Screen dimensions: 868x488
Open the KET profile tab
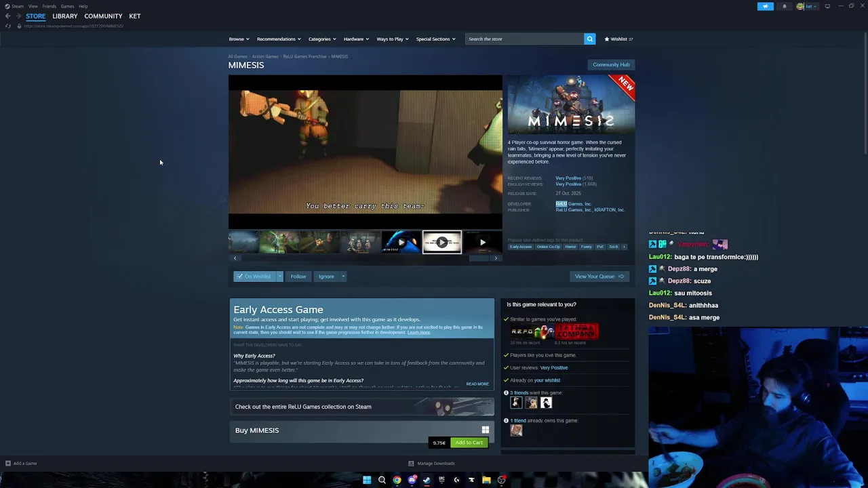[135, 16]
